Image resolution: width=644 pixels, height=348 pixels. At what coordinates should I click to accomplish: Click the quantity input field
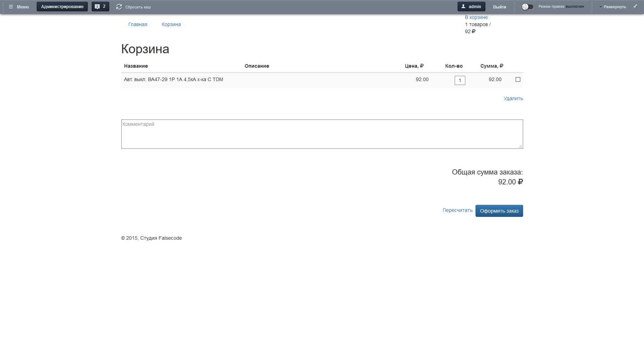point(460,80)
